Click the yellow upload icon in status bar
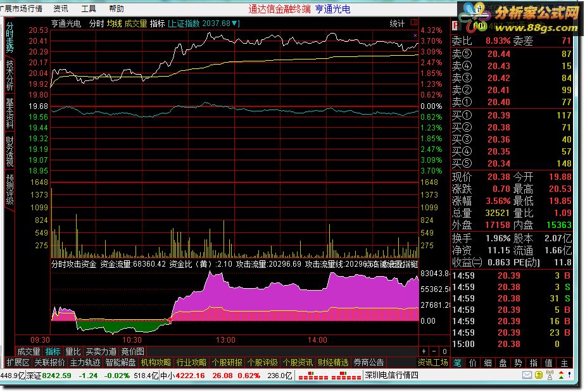The image size is (585, 392). tap(538, 375)
